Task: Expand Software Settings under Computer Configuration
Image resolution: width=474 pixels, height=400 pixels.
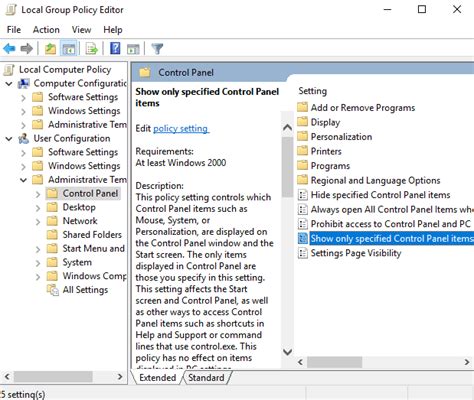Action: click(x=23, y=97)
